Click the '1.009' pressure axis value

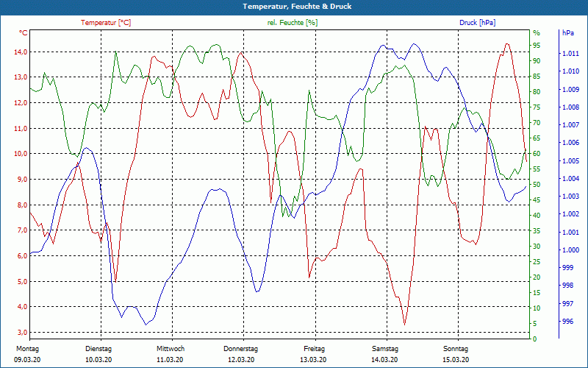point(570,89)
